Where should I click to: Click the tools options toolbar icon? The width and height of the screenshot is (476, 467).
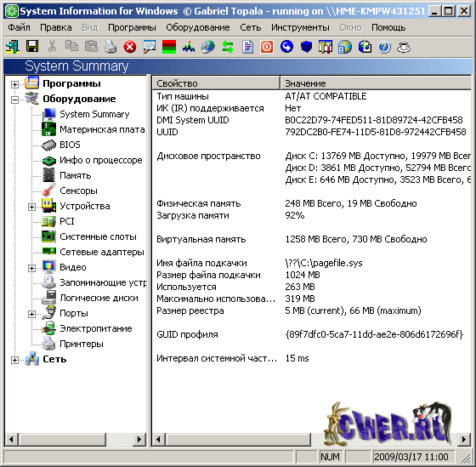coord(326,47)
